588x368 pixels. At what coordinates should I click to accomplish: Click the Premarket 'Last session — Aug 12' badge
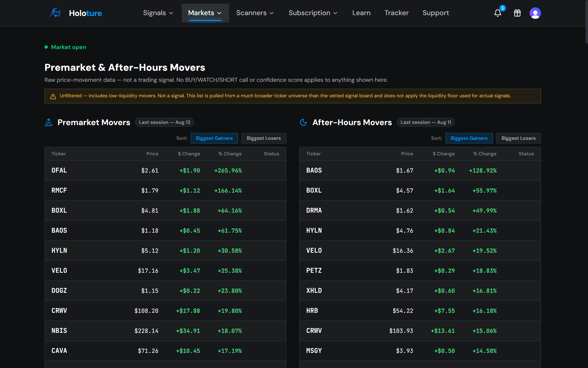[165, 122]
